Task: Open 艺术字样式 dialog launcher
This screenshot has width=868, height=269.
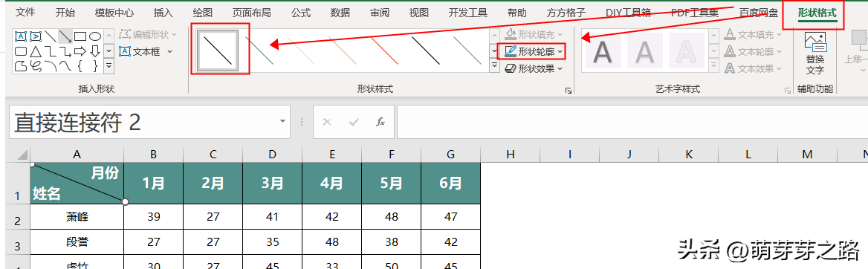Action: pos(788,90)
